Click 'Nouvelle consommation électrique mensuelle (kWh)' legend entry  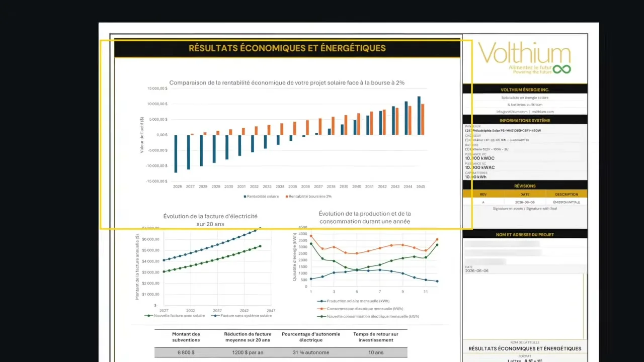pyautogui.click(x=369, y=316)
